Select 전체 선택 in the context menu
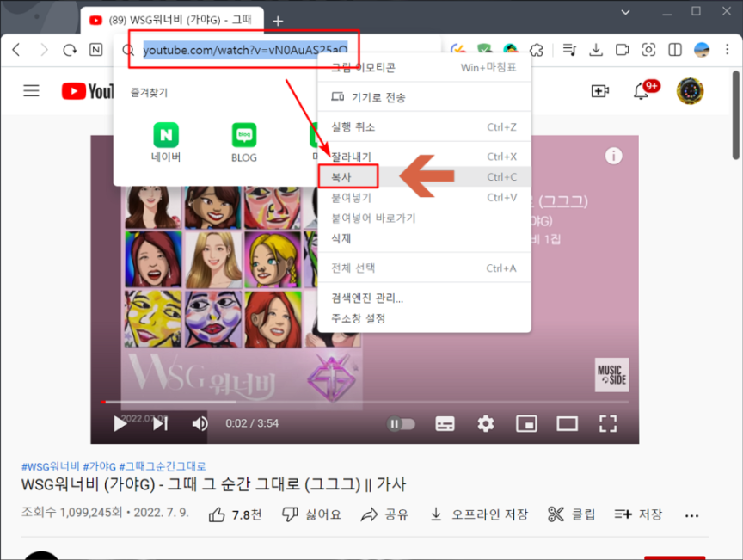The height and width of the screenshot is (560, 743). 424,268
